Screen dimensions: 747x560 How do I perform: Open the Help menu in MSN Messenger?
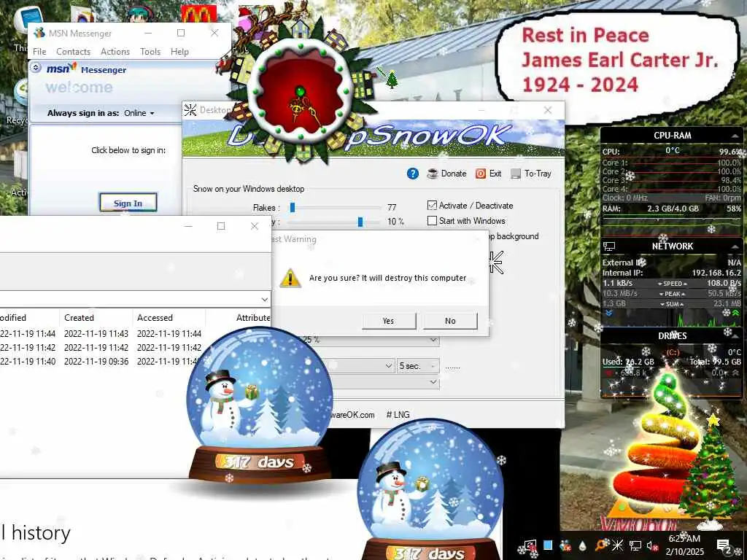179,52
